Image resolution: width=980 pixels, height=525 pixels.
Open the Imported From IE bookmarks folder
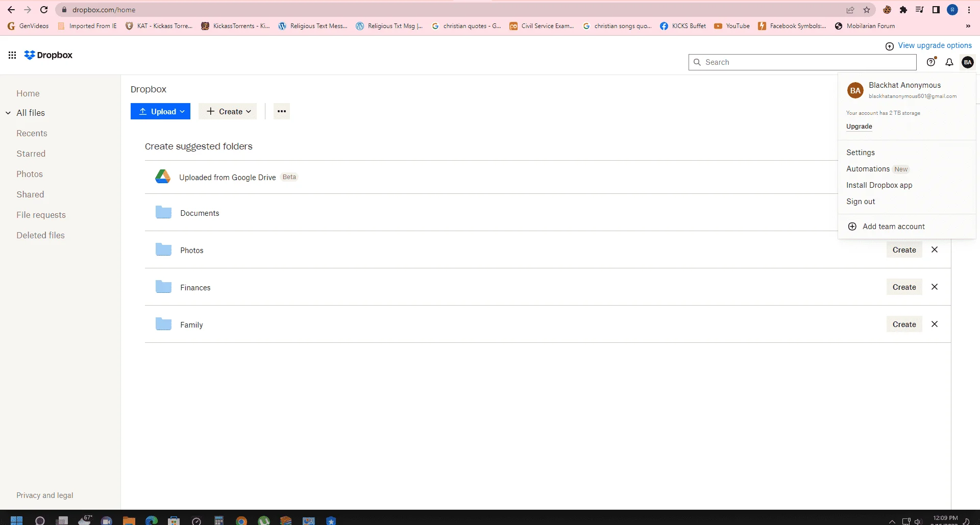coord(87,26)
